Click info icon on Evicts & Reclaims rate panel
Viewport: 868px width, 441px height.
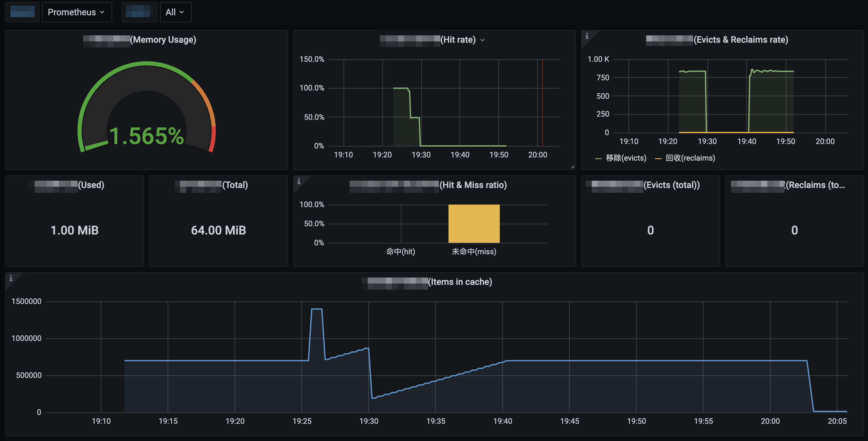pyautogui.click(x=587, y=36)
